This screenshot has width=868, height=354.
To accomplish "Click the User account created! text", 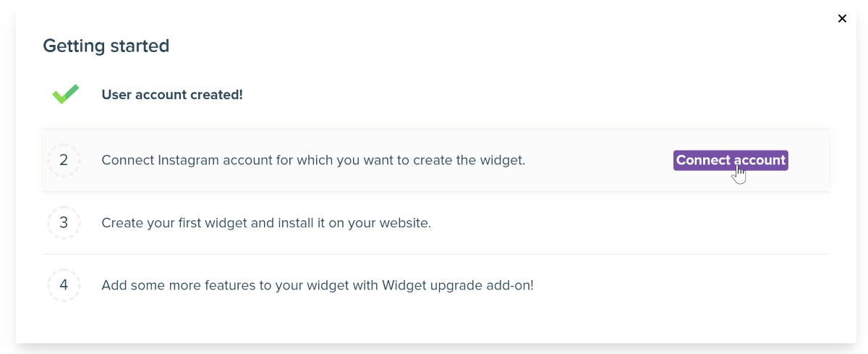I will pyautogui.click(x=172, y=95).
